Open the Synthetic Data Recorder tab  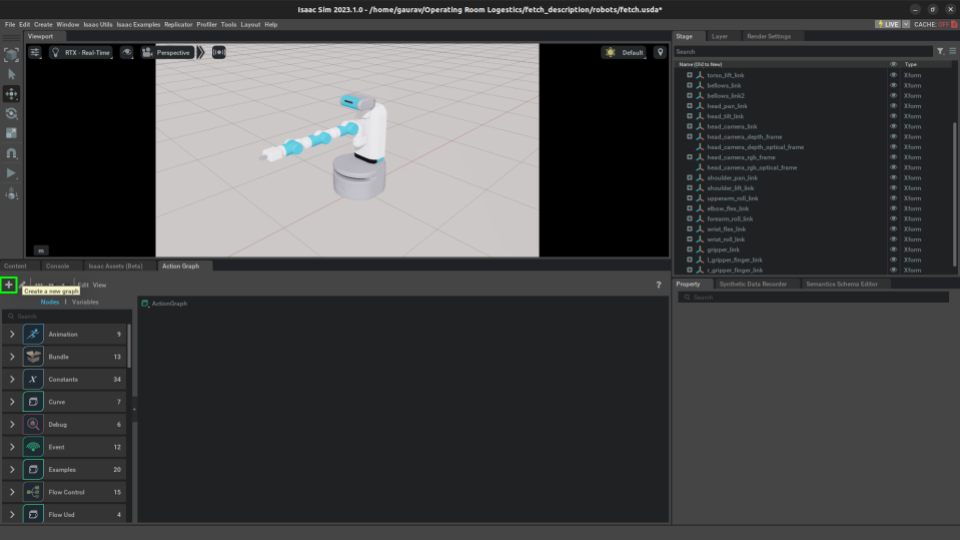753,284
